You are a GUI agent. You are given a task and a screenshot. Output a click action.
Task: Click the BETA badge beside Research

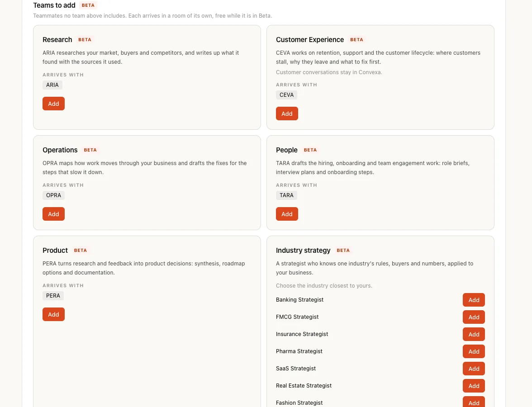(85, 40)
